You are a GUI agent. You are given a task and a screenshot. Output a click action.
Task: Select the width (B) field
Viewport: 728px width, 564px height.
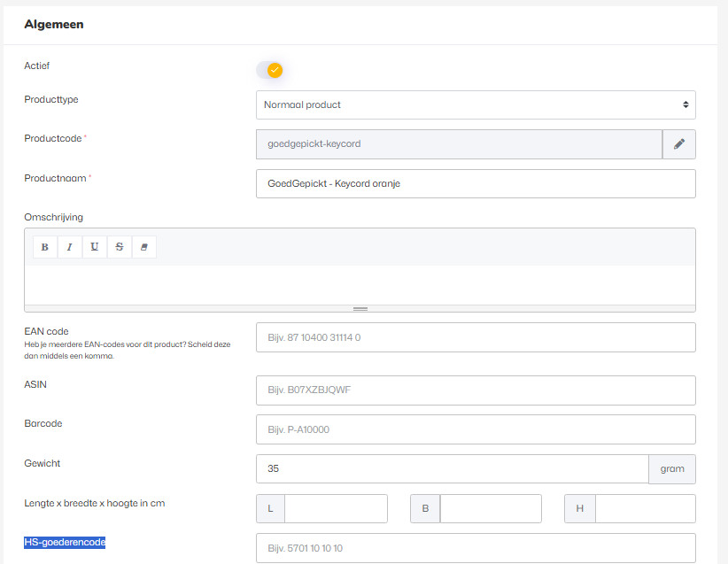(x=490, y=509)
